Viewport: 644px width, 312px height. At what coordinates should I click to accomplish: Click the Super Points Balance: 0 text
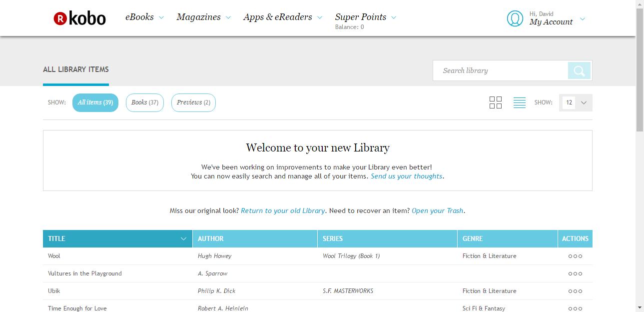(350, 27)
